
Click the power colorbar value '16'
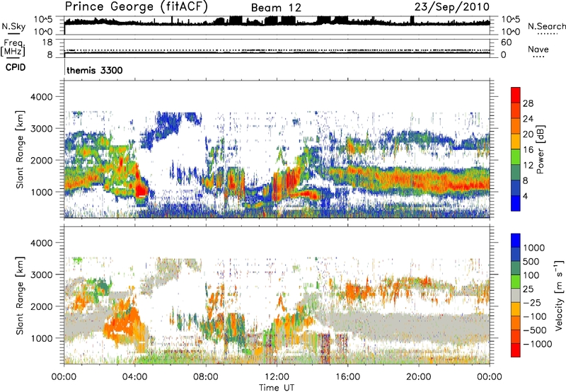tap(528, 150)
